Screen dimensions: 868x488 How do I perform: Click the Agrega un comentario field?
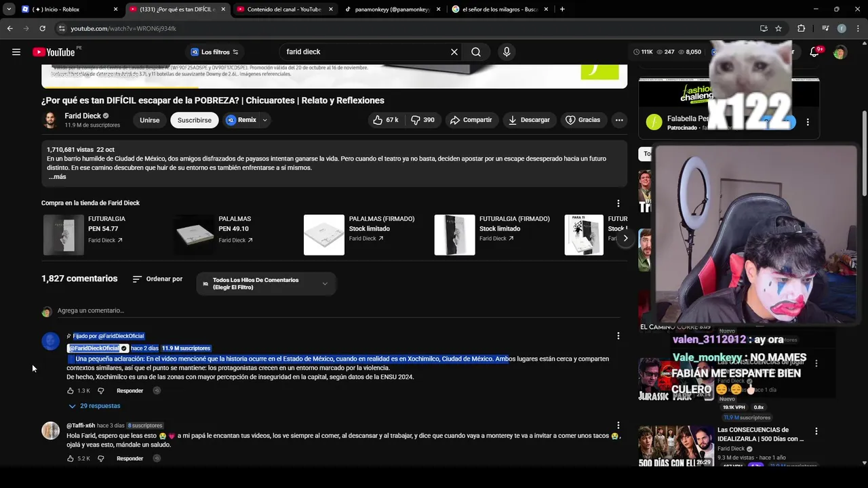pyautogui.click(x=339, y=310)
